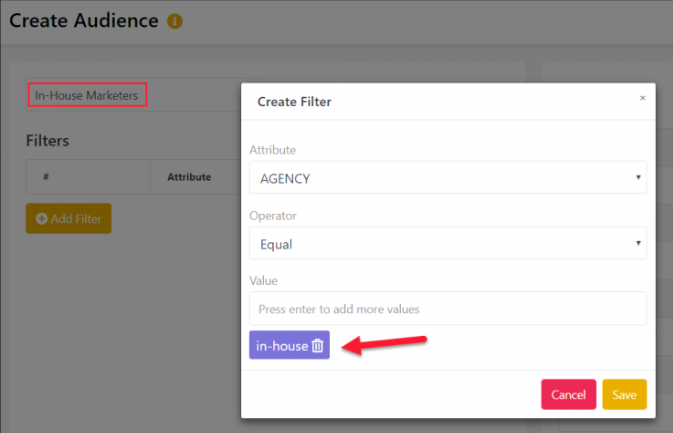Screen dimensions: 673x433
Task: Focus the 'Press enter to add more values' field
Action: 448,309
